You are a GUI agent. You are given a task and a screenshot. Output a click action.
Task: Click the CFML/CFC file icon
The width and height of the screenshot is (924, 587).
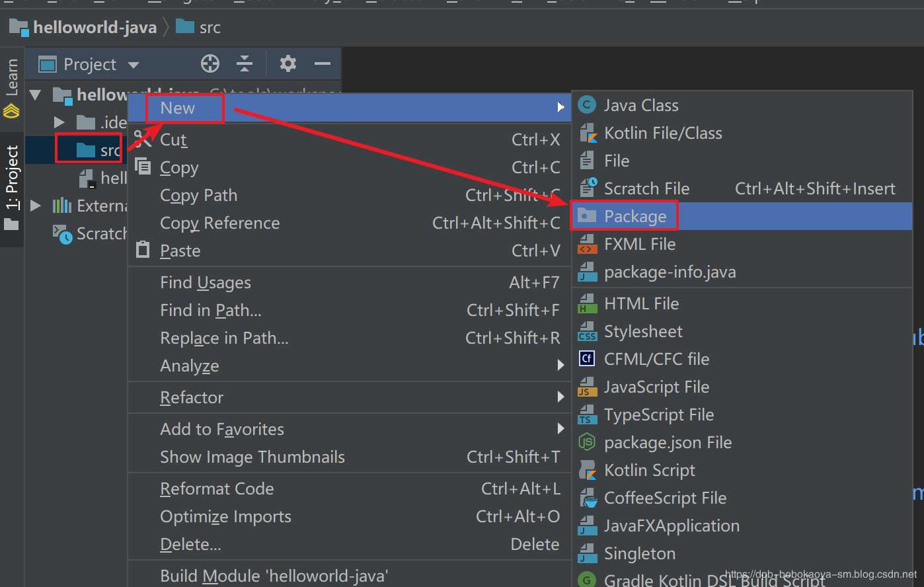point(587,359)
